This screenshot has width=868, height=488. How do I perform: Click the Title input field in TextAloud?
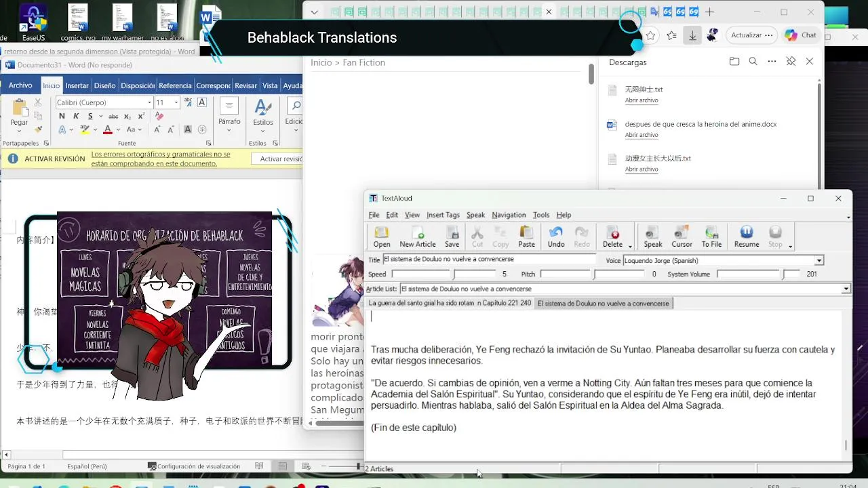click(x=489, y=260)
